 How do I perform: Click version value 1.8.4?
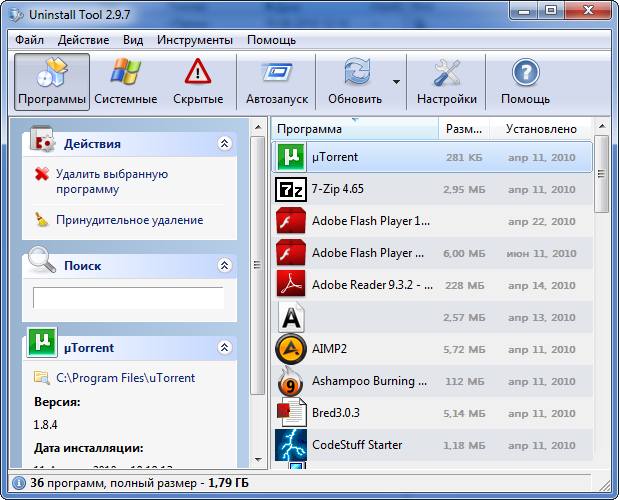(x=46, y=425)
